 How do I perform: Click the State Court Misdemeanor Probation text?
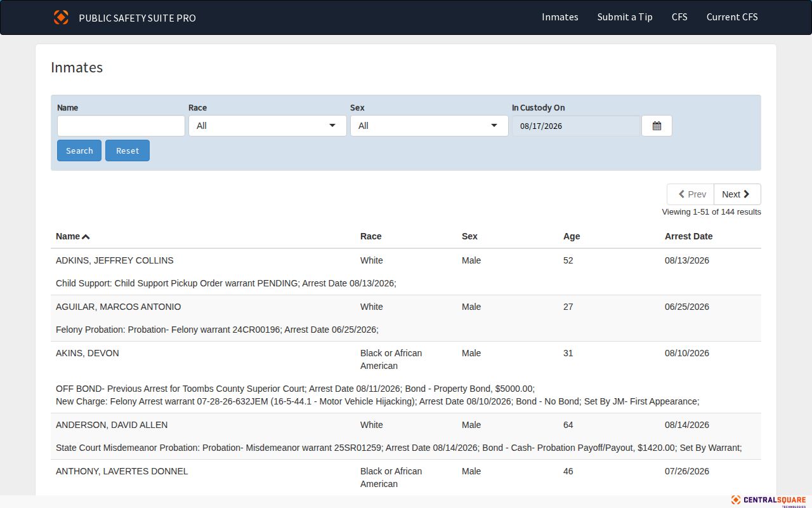399,448
